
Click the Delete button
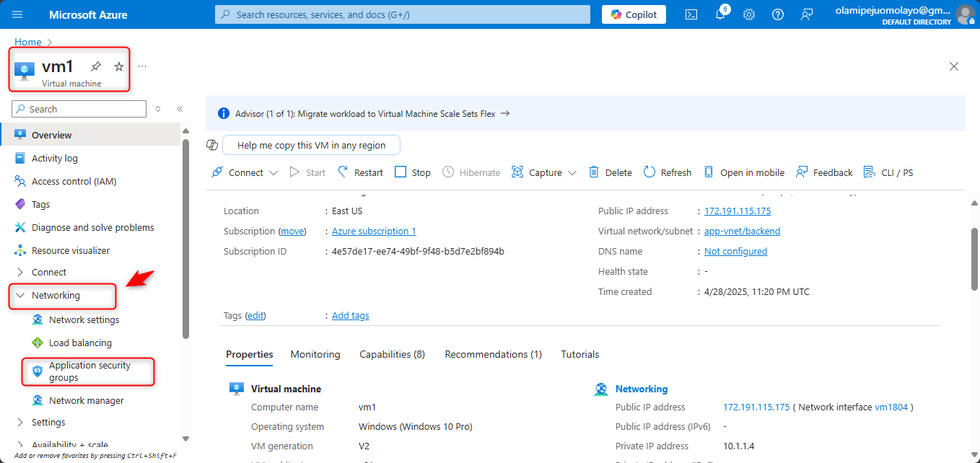click(x=611, y=172)
